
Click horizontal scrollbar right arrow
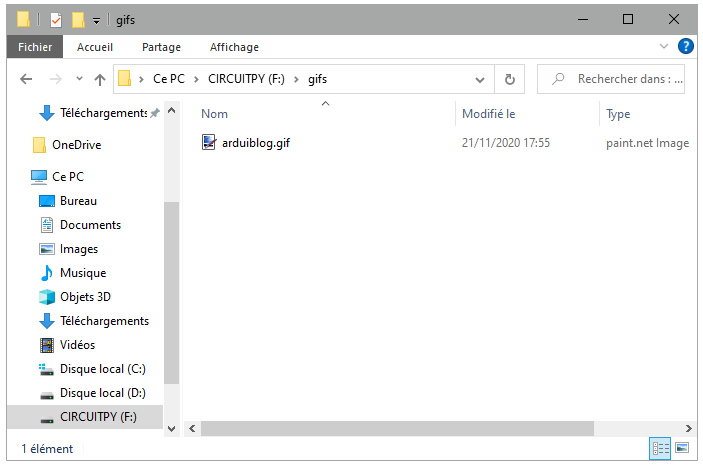tap(689, 429)
